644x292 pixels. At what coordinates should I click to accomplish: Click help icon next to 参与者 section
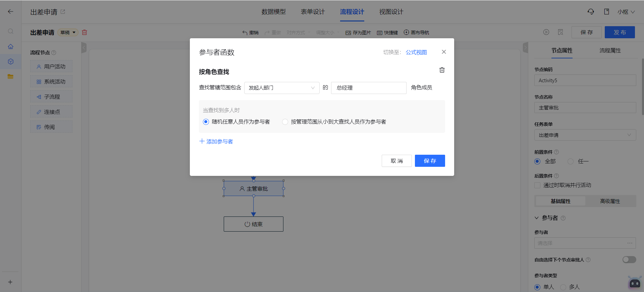[x=563, y=218]
